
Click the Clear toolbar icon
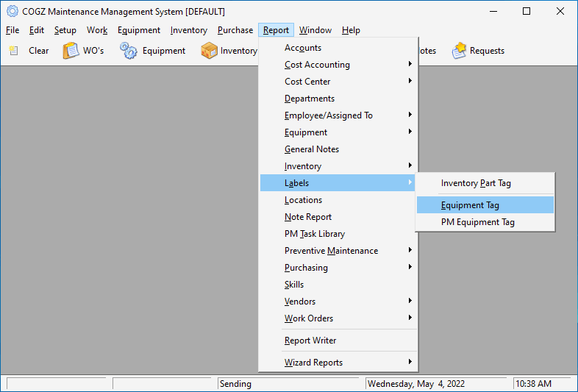[x=14, y=51]
